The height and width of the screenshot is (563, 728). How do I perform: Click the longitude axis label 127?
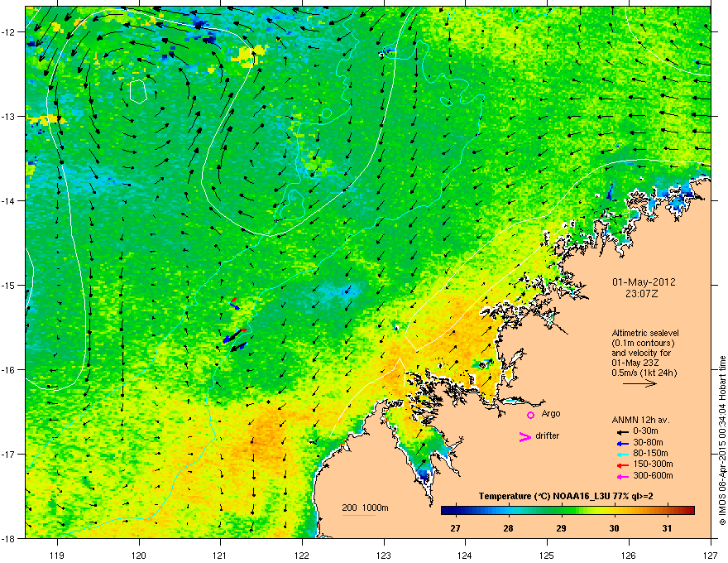click(x=711, y=555)
